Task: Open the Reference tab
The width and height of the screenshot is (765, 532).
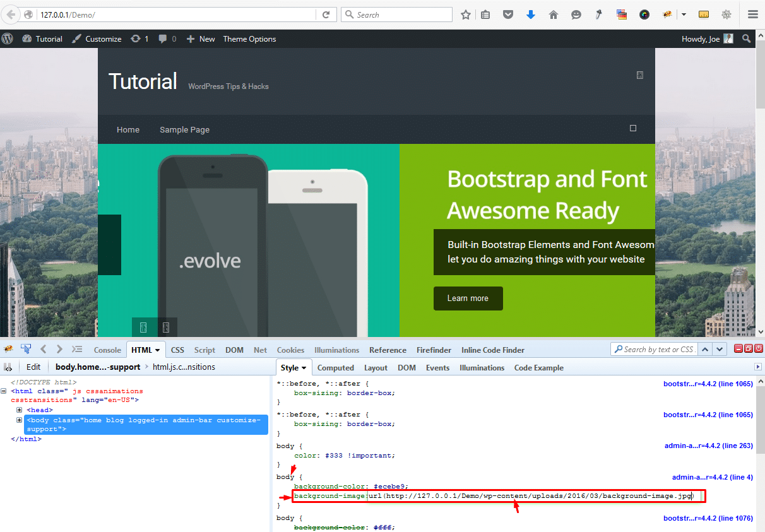Action: click(388, 350)
